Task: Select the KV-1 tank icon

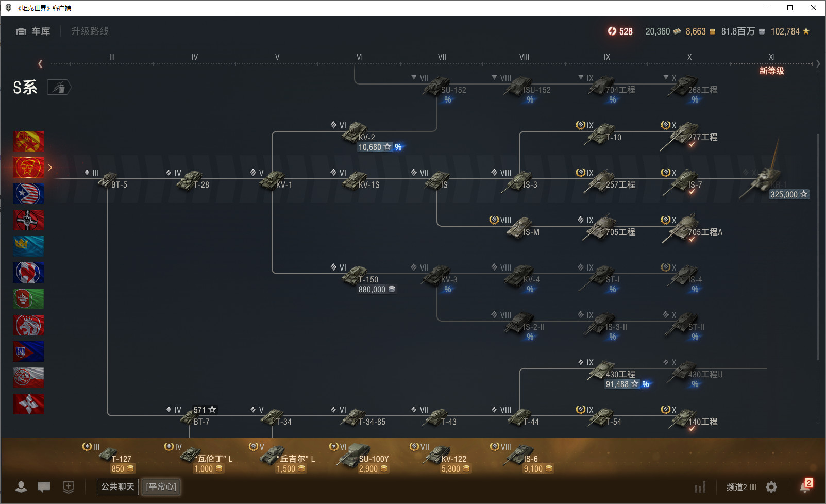Action: click(272, 179)
